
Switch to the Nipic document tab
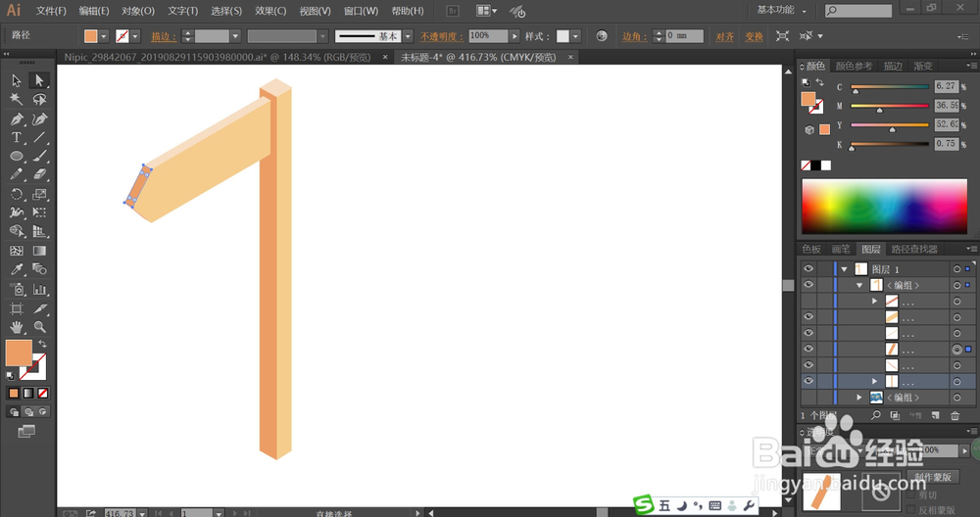218,57
